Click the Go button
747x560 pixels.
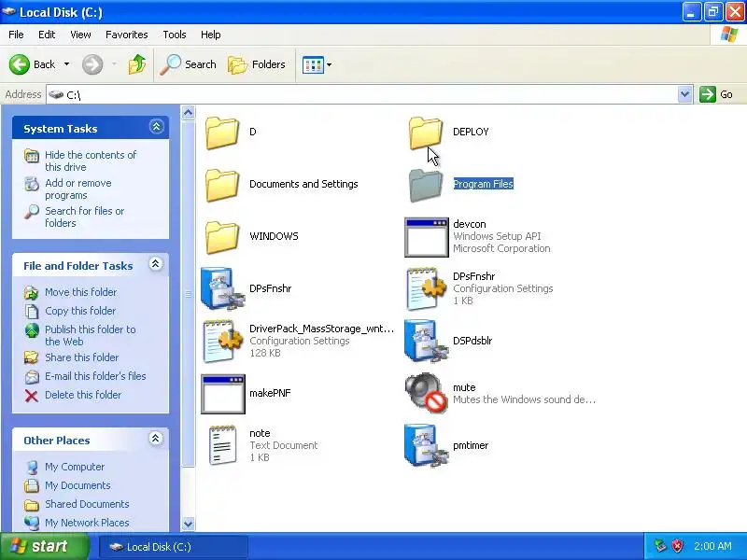[716, 94]
